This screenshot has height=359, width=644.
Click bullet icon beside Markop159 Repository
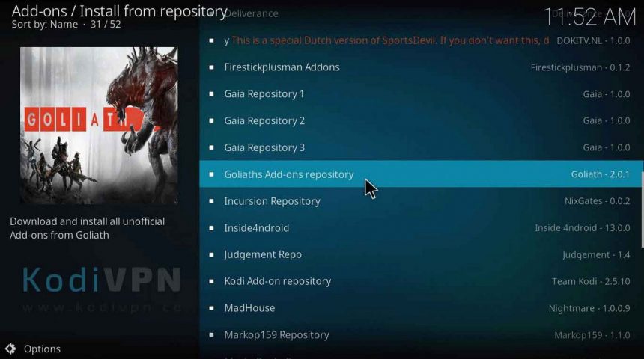pos(211,335)
